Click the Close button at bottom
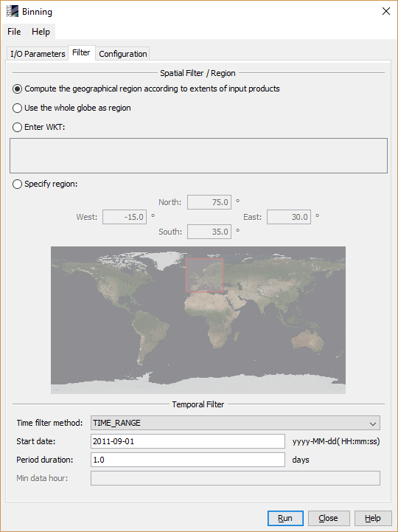398x532 pixels. point(328,518)
